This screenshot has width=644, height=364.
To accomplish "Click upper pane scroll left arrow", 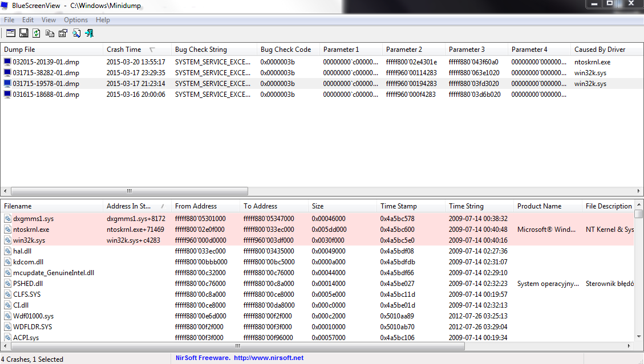I will pos(5,191).
